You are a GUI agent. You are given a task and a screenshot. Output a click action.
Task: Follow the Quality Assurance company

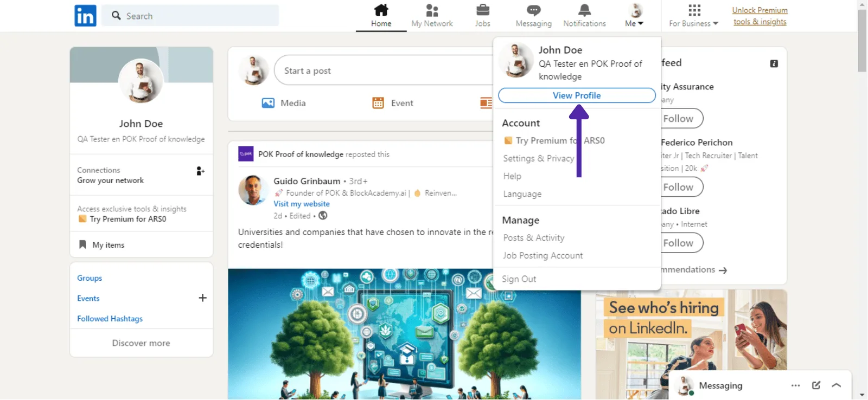click(681, 119)
